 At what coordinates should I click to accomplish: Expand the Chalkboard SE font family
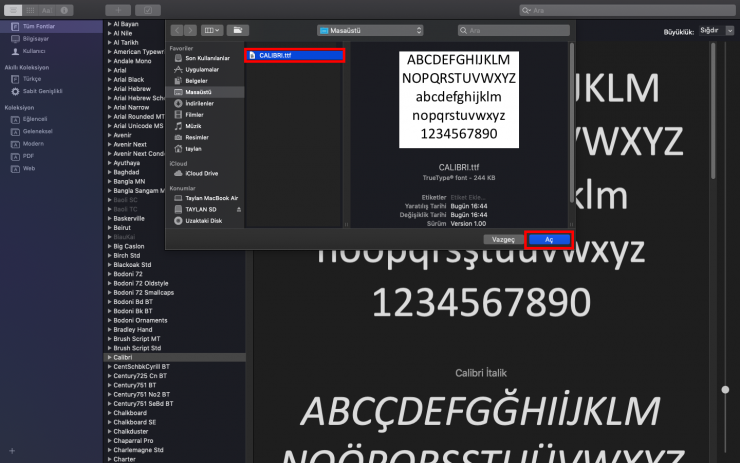coord(109,422)
